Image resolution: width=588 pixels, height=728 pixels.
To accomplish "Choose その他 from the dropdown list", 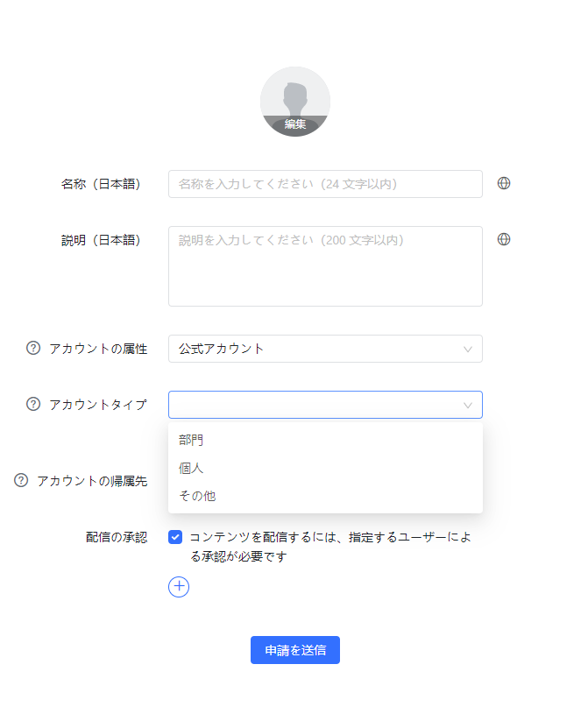I will tap(197, 496).
